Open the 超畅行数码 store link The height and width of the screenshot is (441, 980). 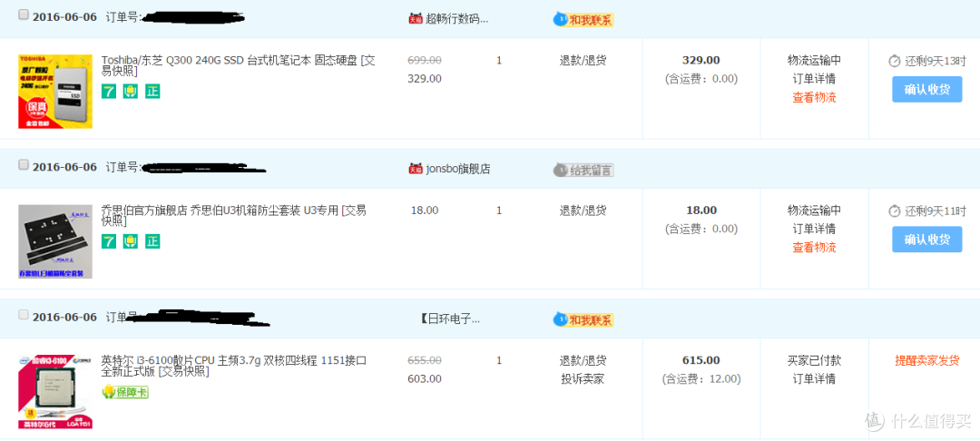click(456, 19)
